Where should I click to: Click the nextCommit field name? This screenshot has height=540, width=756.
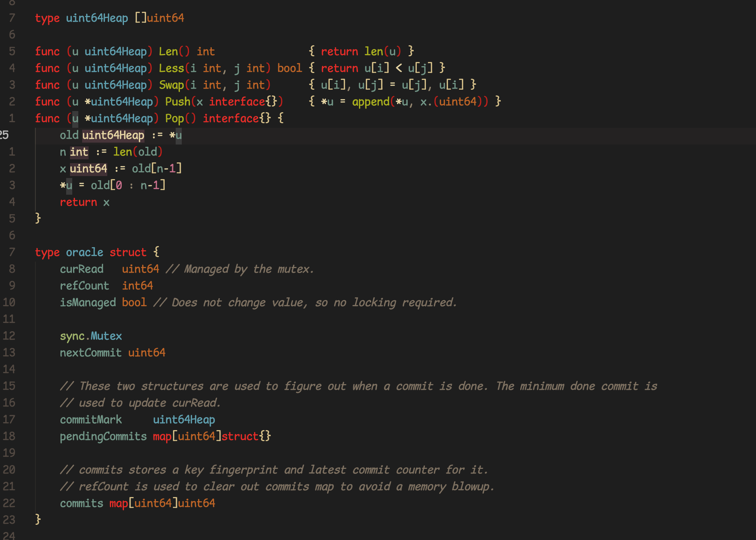91,353
